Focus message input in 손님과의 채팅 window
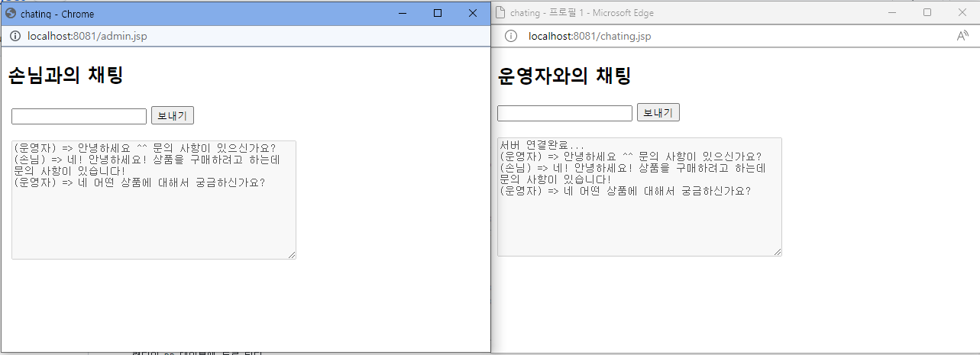Image resolution: width=980 pixels, height=355 pixels. 79,116
